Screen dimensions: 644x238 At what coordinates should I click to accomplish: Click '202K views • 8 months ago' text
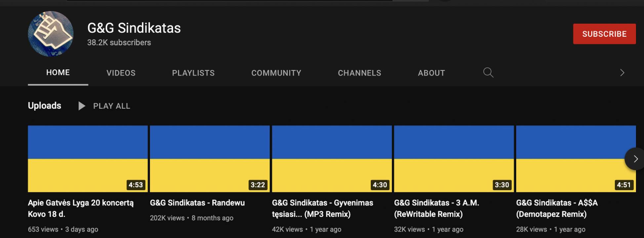pos(192,218)
